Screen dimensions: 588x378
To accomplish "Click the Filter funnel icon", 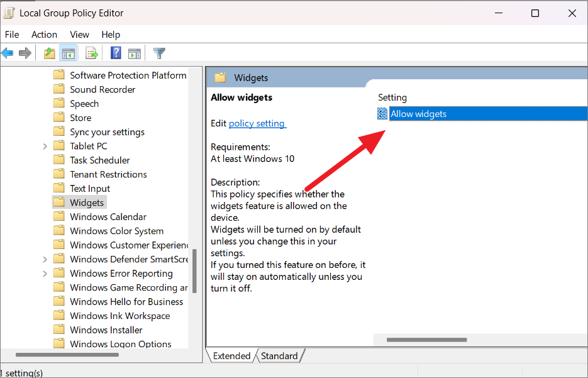I will 159,53.
